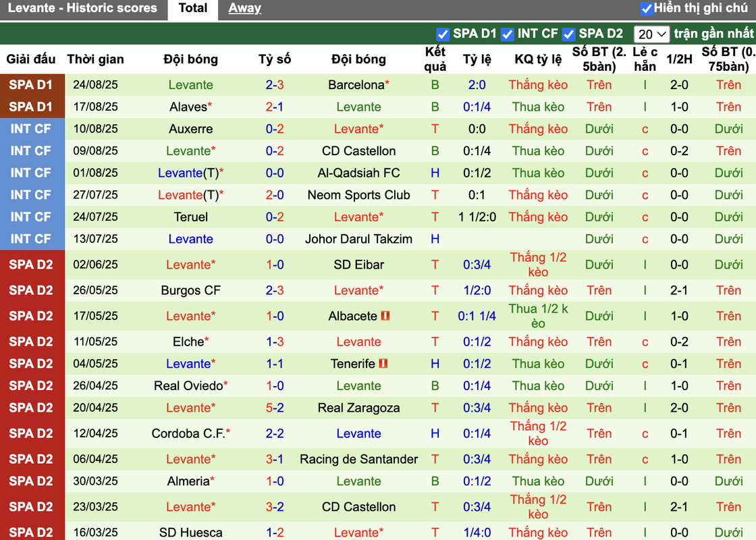The height and width of the screenshot is (540, 756).
Task: Click the Thời gian column header
Action: point(95,59)
